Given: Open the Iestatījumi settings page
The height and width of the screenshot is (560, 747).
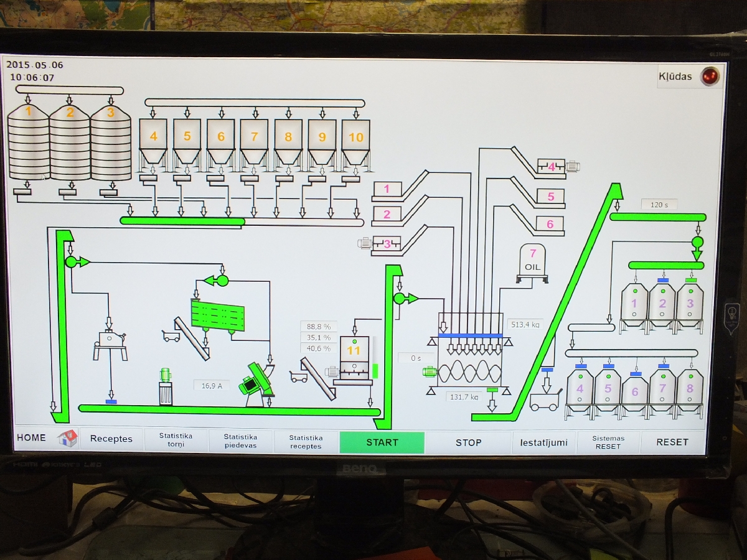Looking at the screenshot, I should pos(543,442).
